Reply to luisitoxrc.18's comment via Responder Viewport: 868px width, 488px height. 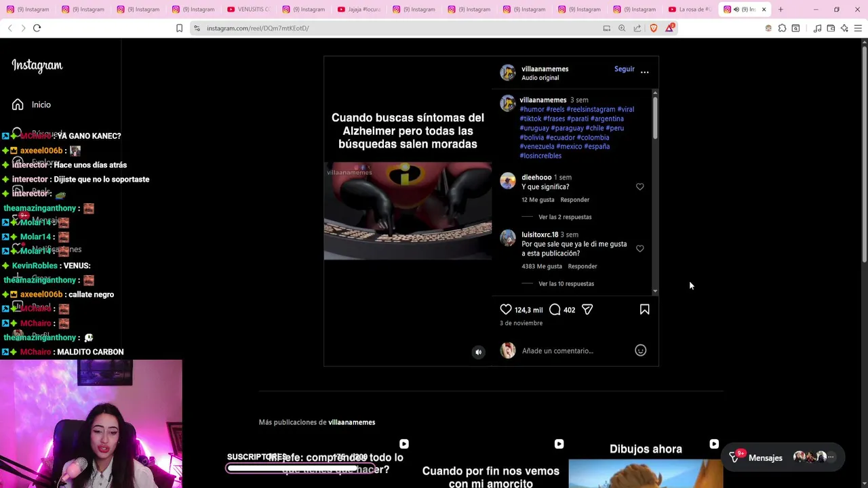[583, 266]
